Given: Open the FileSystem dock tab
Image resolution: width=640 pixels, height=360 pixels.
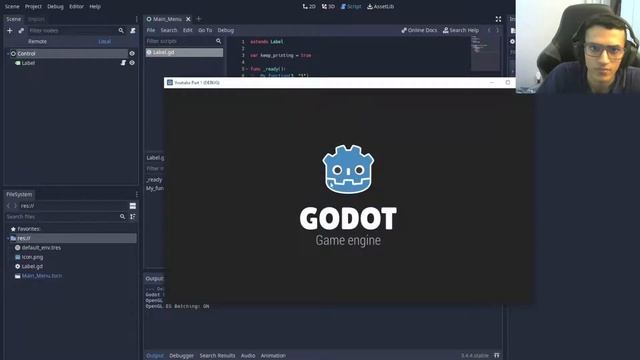Looking at the screenshot, I should [x=19, y=194].
